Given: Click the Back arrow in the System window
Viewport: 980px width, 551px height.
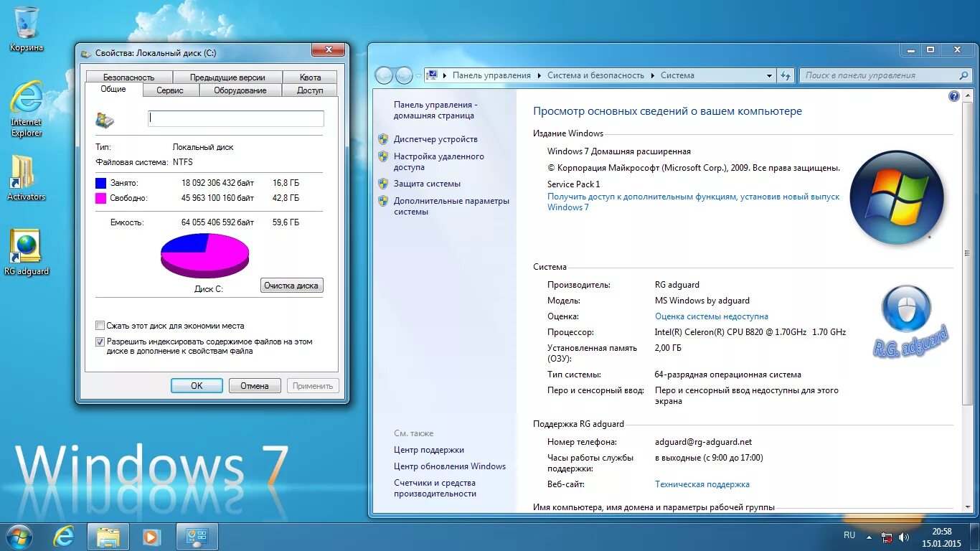Looking at the screenshot, I should click(x=384, y=75).
